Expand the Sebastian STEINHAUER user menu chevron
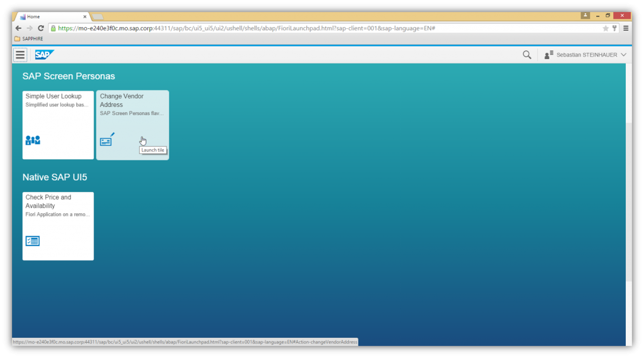Screen dimensions: 644x358 [623, 55]
